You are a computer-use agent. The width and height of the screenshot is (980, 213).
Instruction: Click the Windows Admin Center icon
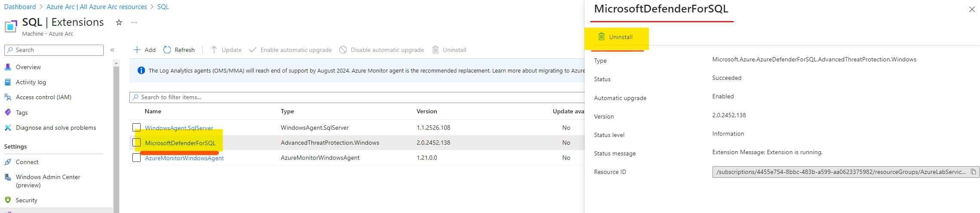(x=8, y=177)
